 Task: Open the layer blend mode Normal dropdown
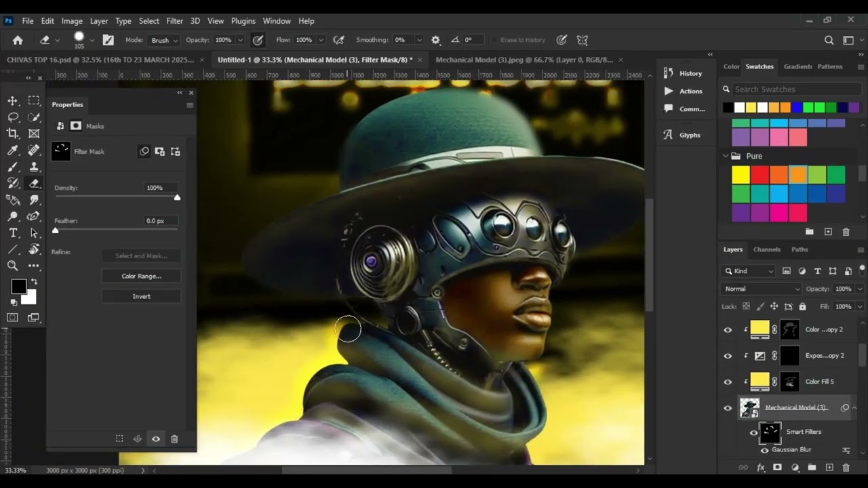762,289
